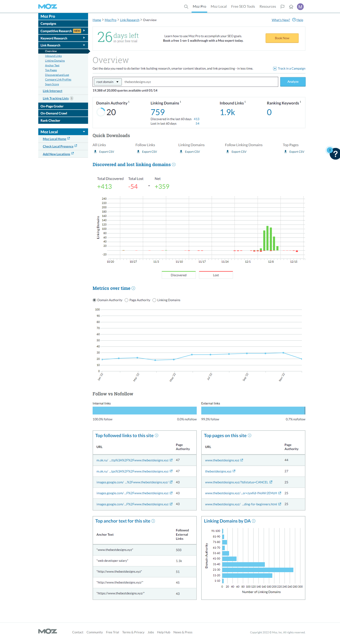Click the floating help question mark widget

tap(335, 154)
